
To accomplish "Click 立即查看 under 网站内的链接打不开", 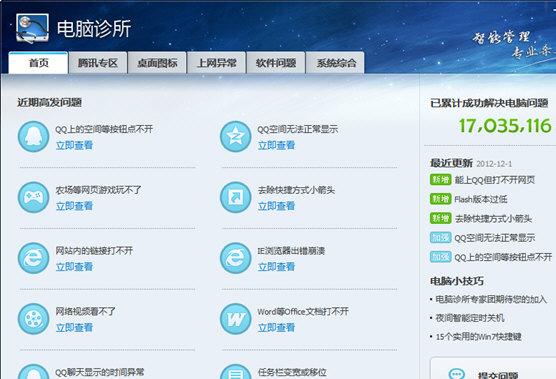I will pyautogui.click(x=74, y=267).
